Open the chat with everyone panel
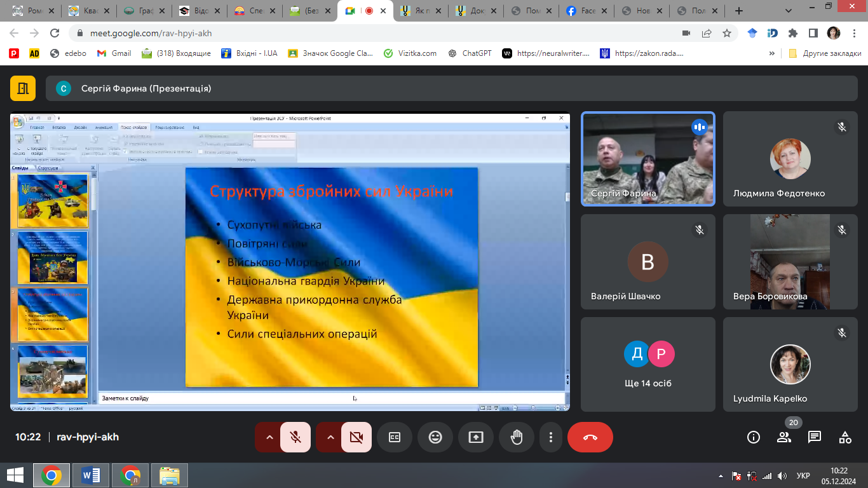The height and width of the screenshot is (488, 868). (814, 437)
